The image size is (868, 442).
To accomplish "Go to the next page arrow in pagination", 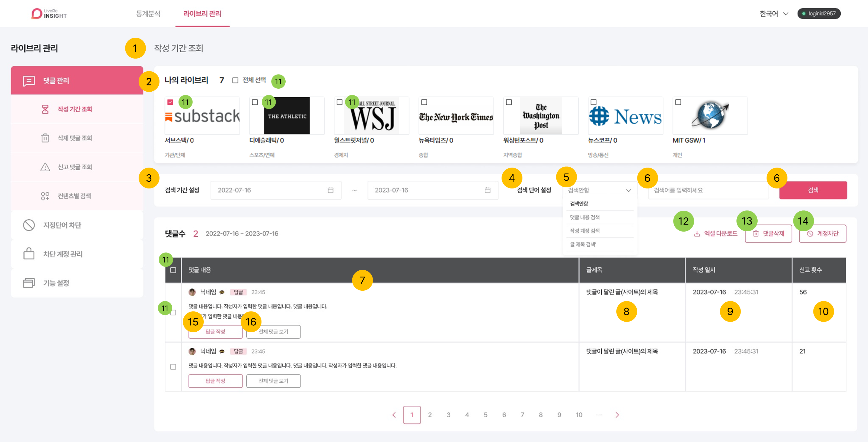I will [617, 415].
